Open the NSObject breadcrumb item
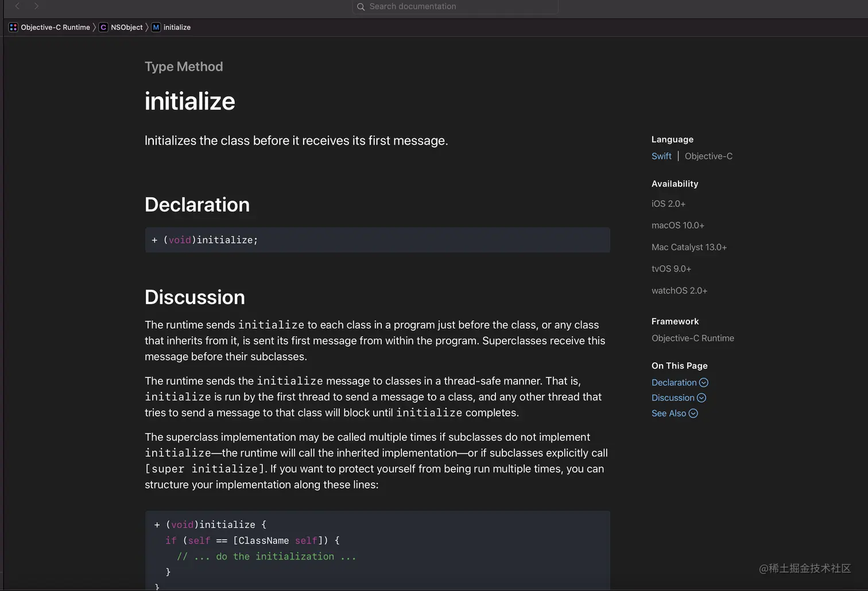Image resolution: width=868 pixels, height=591 pixels. click(x=127, y=28)
